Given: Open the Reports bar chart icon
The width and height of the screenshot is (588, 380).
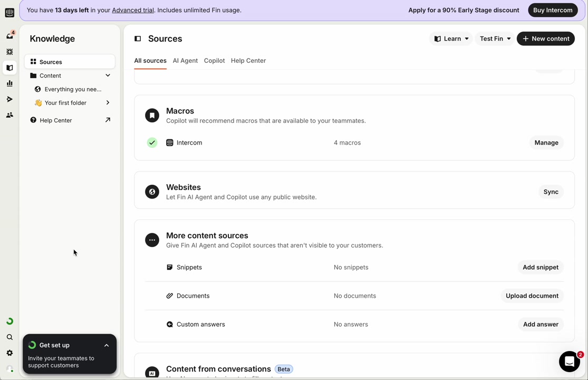Looking at the screenshot, I should (x=9, y=83).
